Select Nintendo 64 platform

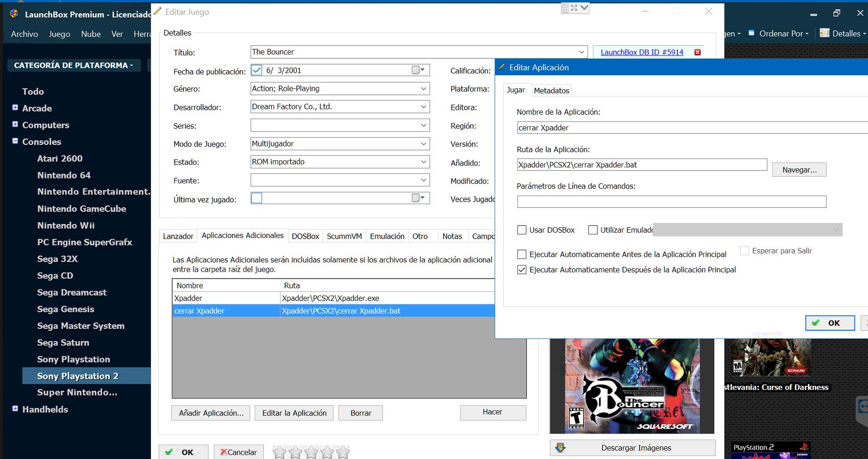point(64,175)
